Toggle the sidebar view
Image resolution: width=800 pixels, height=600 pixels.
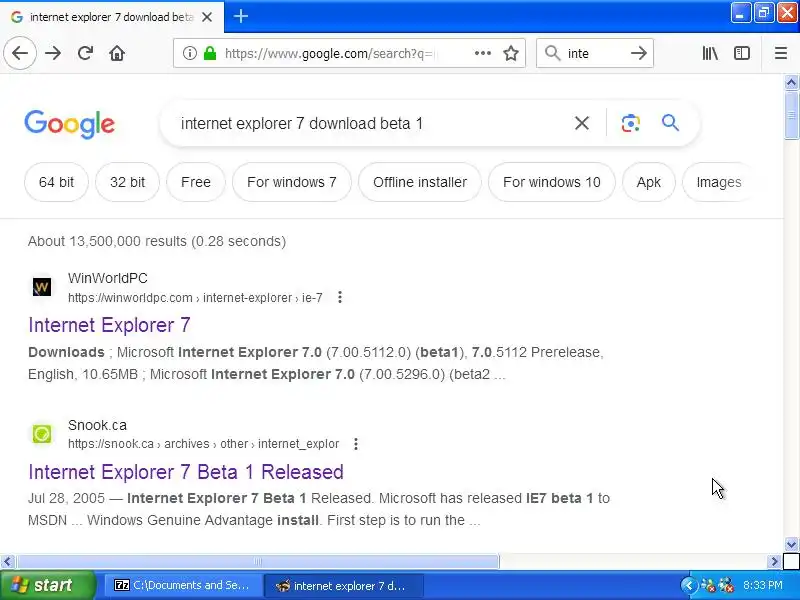pos(742,53)
